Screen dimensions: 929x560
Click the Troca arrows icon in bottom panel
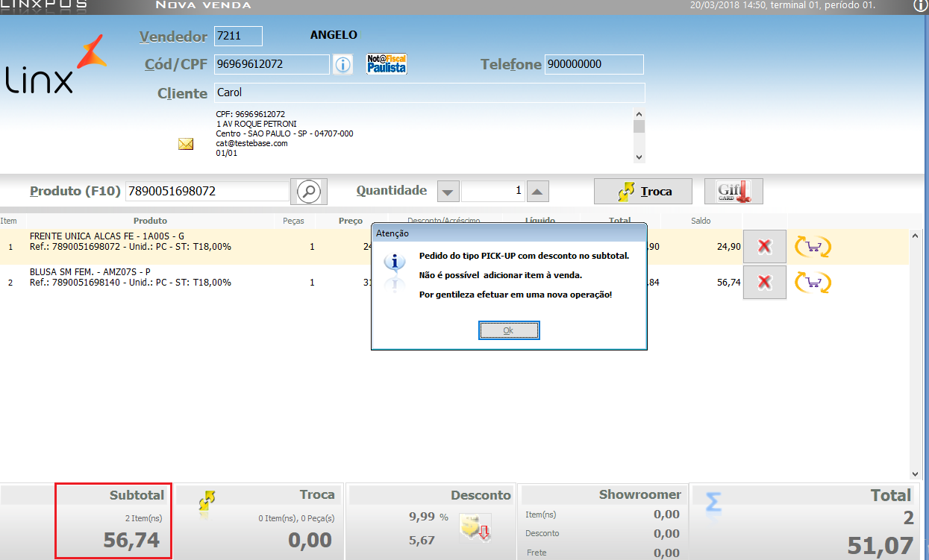click(x=207, y=502)
